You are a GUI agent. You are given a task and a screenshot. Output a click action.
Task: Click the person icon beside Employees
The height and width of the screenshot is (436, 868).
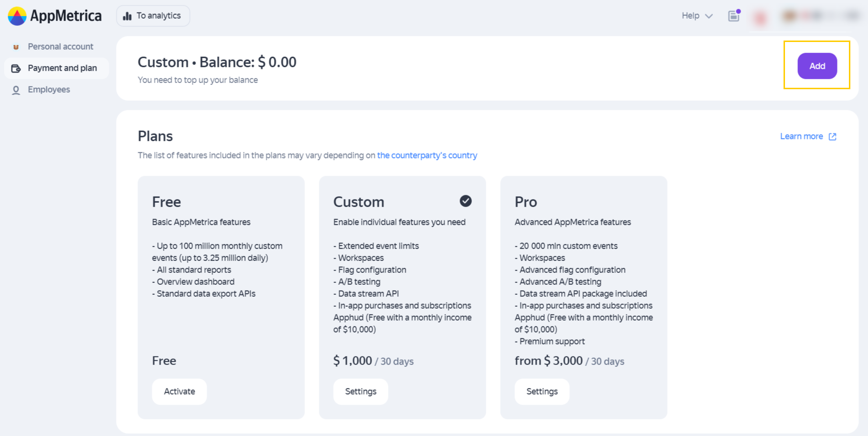coord(16,90)
